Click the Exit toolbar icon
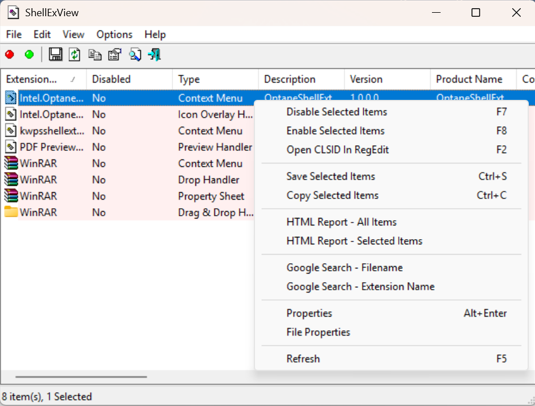Viewport: 535px width, 406px height. (155, 55)
